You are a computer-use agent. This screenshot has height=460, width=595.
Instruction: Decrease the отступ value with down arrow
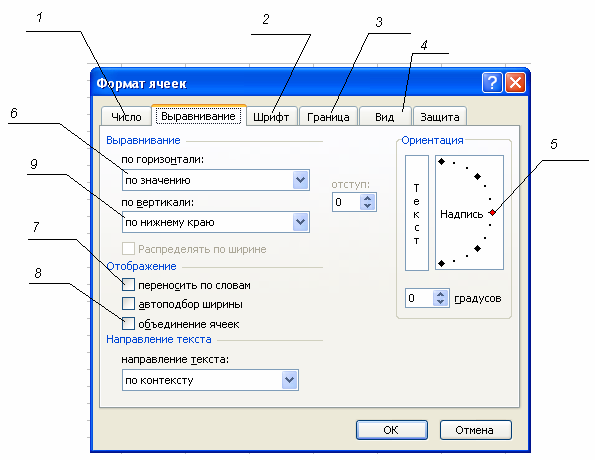tap(367, 206)
